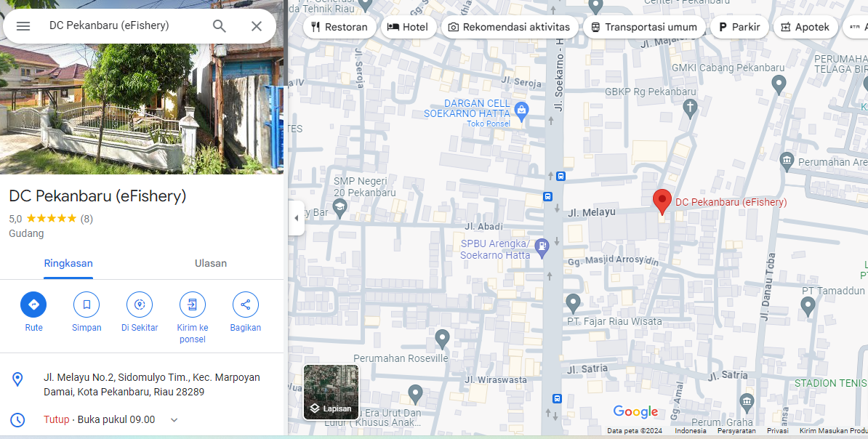Filter map by Hotel chip

[408, 27]
